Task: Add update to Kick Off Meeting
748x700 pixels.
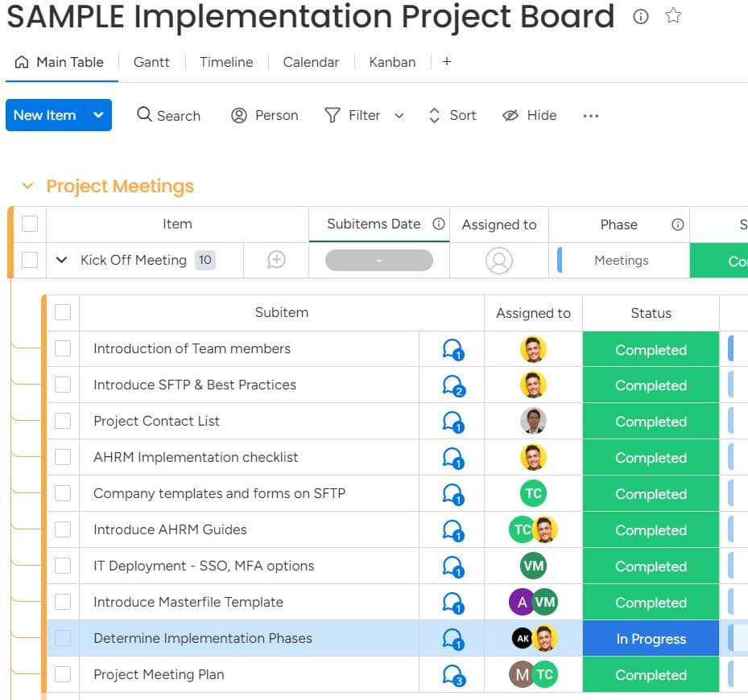Action: (276, 260)
